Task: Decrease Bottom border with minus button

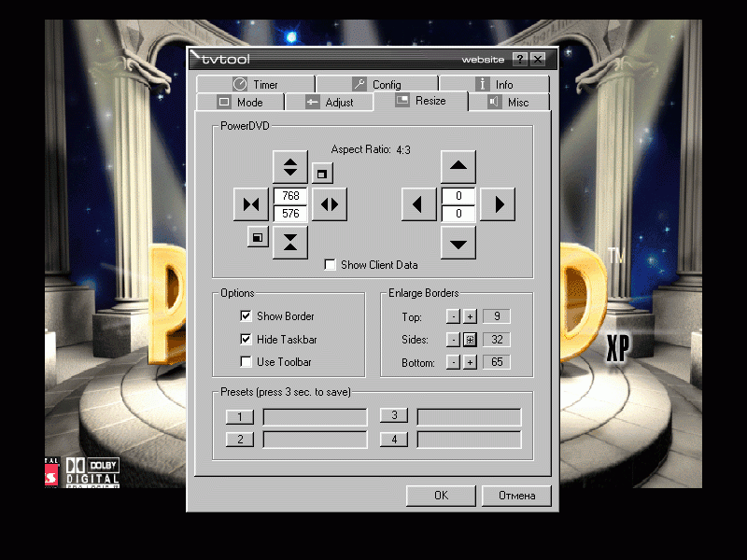Action: point(453,362)
